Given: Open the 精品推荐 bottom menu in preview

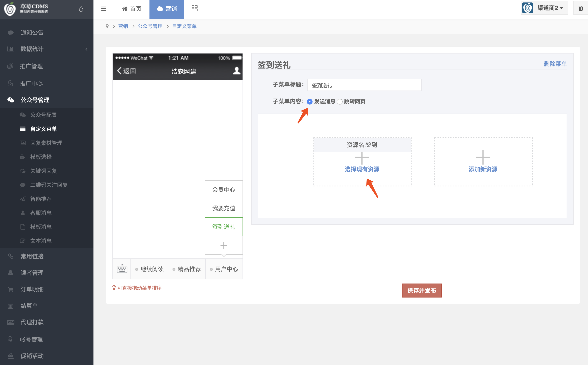Looking at the screenshot, I should point(187,269).
